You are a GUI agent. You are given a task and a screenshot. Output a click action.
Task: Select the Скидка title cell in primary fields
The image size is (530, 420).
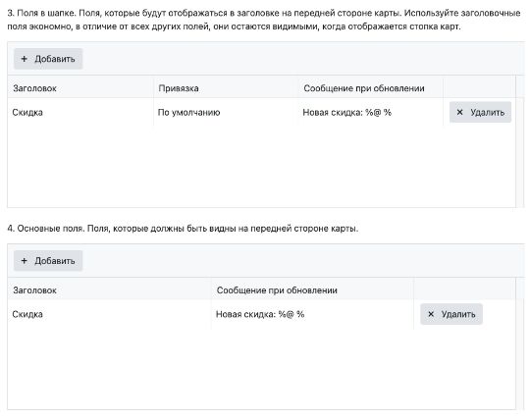pos(110,314)
